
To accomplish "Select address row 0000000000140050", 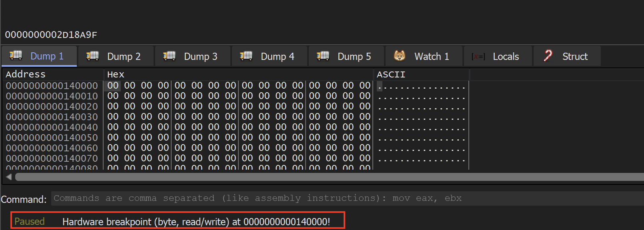I will click(52, 137).
